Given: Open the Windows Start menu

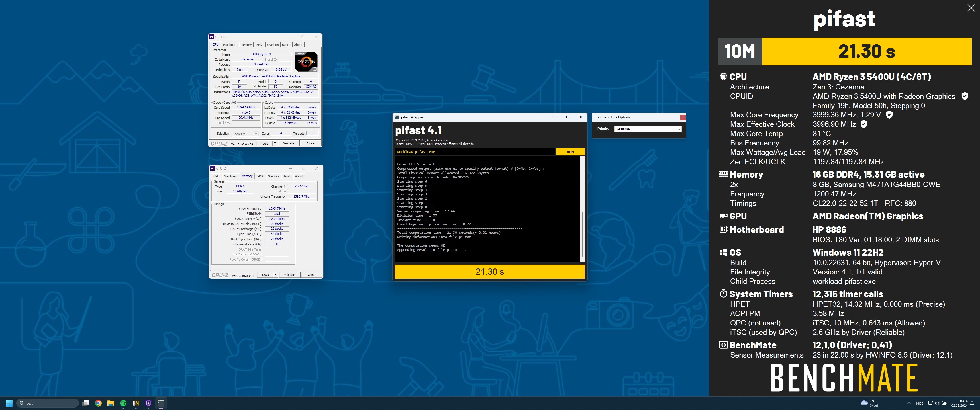Looking at the screenshot, I should pos(9,403).
